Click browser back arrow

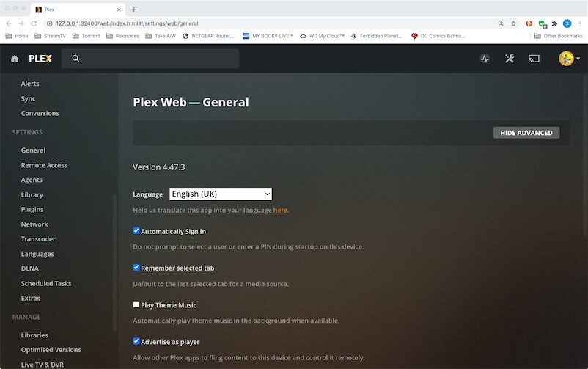click(9, 23)
